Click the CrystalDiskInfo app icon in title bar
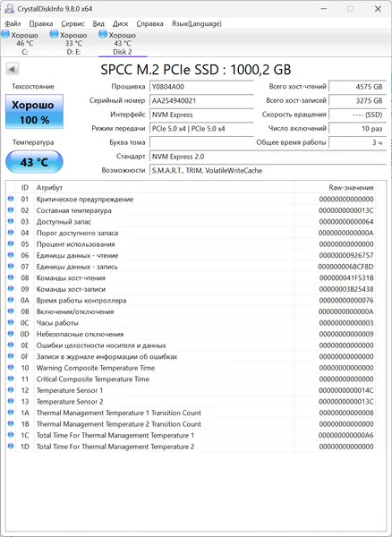This screenshot has width=392, height=537. 9,9
